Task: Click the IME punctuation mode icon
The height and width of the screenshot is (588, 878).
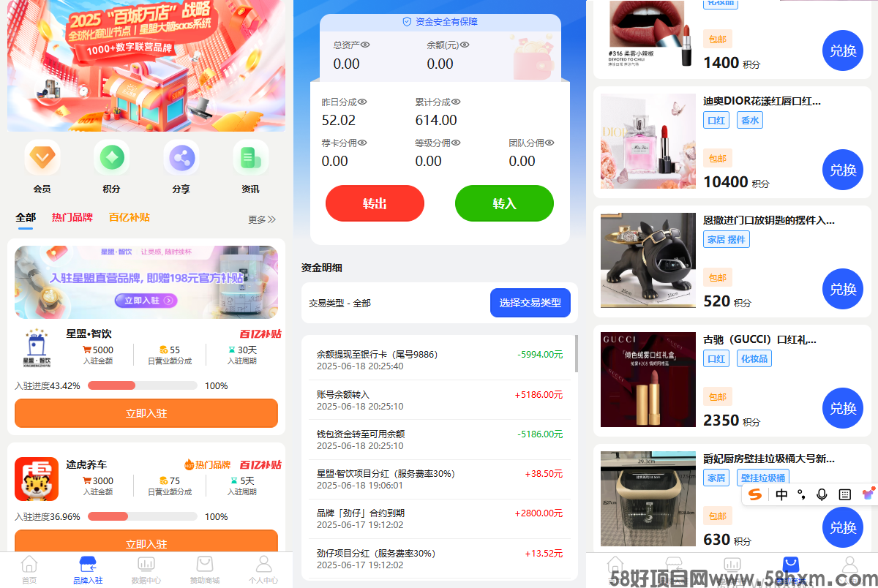Action: [x=801, y=494]
